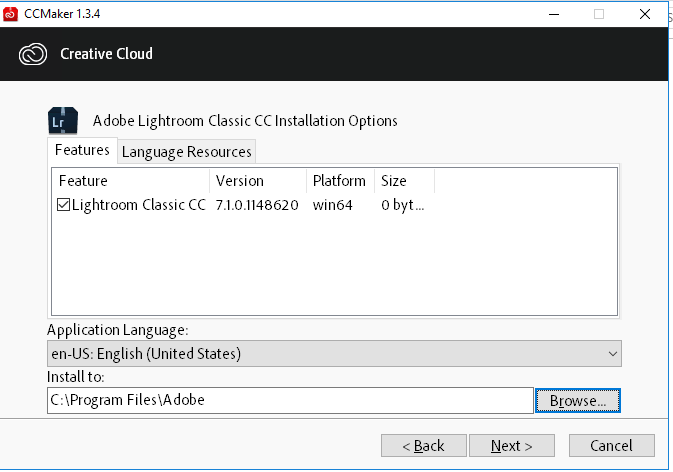Image resolution: width=673 pixels, height=472 pixels.
Task: Minimize the CCMaker window
Action: pos(554,14)
